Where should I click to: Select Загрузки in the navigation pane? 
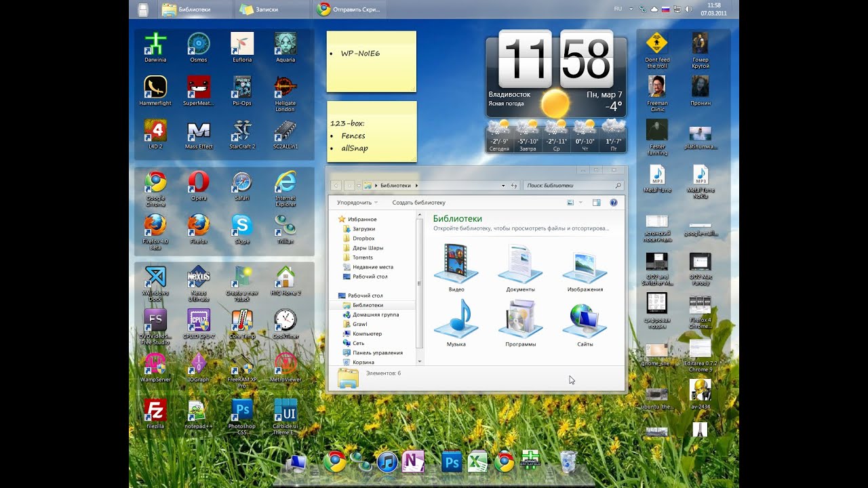(x=363, y=229)
